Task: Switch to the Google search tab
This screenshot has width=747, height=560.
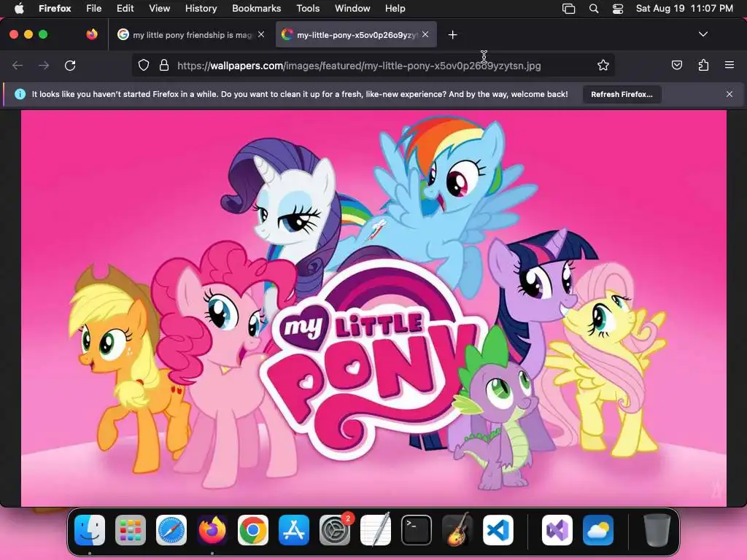Action: (x=190, y=35)
